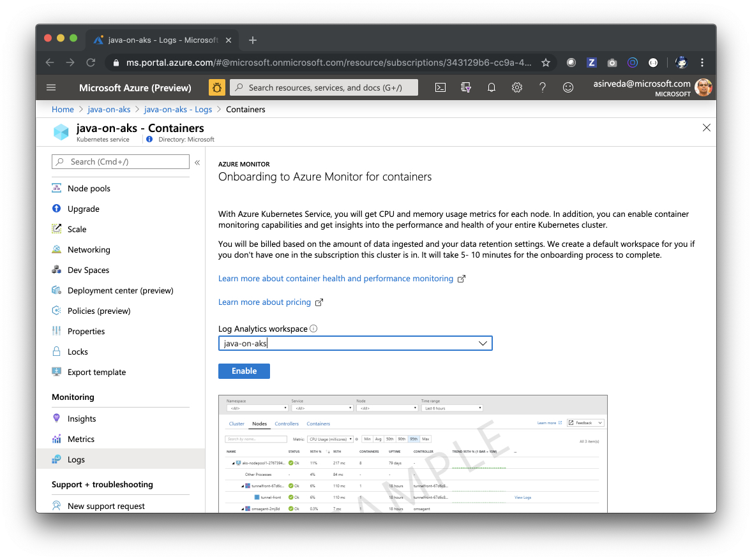This screenshot has width=752, height=560.
Task: Go to java-on-aks breadcrumb
Action: click(x=109, y=110)
